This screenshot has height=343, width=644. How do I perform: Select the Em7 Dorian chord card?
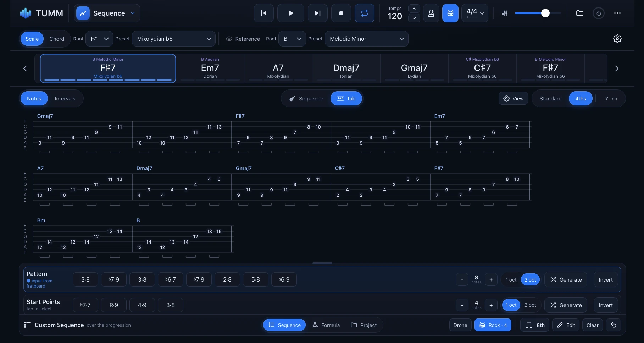pos(210,69)
